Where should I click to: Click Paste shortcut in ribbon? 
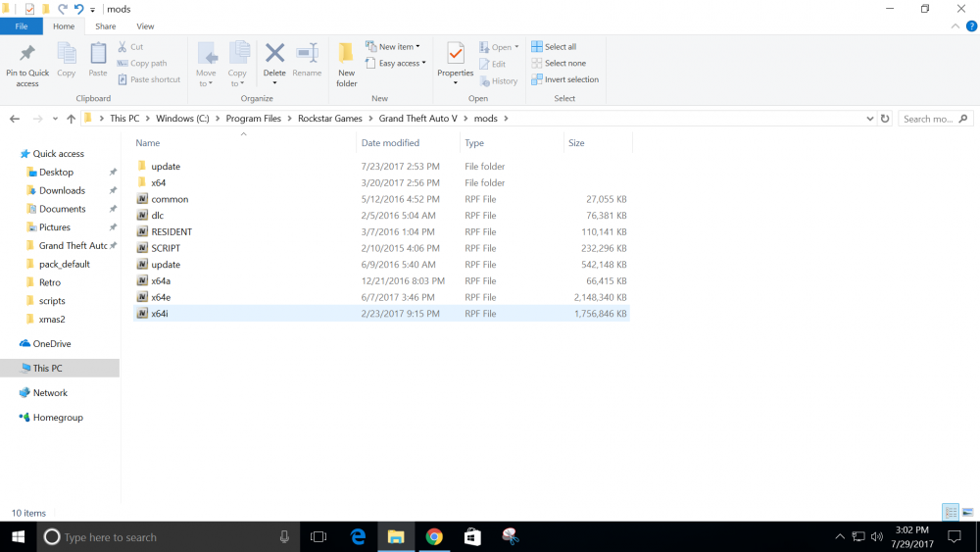[x=149, y=79]
